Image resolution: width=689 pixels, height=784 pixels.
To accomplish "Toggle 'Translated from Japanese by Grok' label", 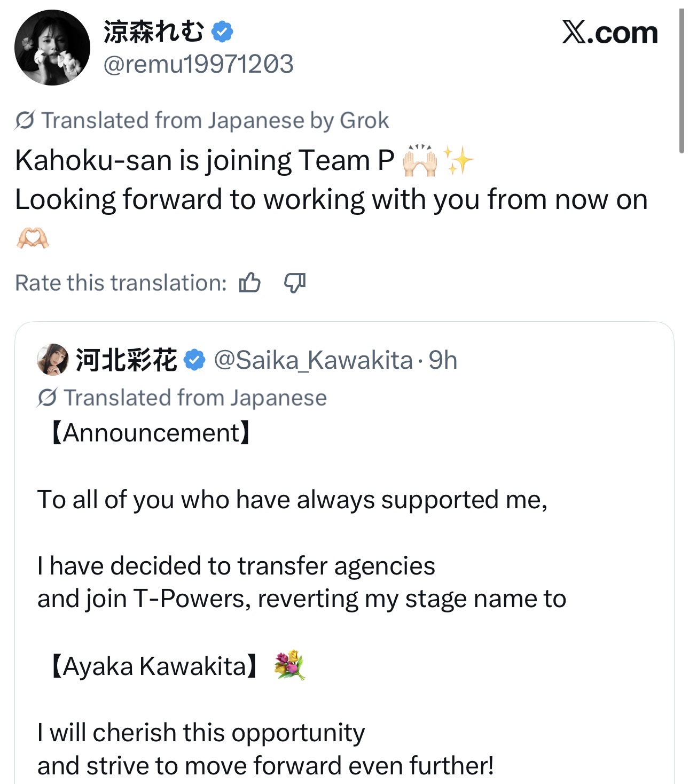I will tap(215, 120).
